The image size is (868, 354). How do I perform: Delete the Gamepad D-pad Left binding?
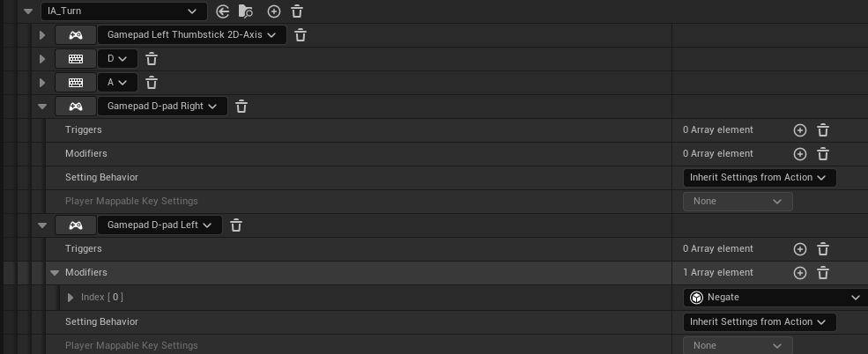click(x=236, y=225)
